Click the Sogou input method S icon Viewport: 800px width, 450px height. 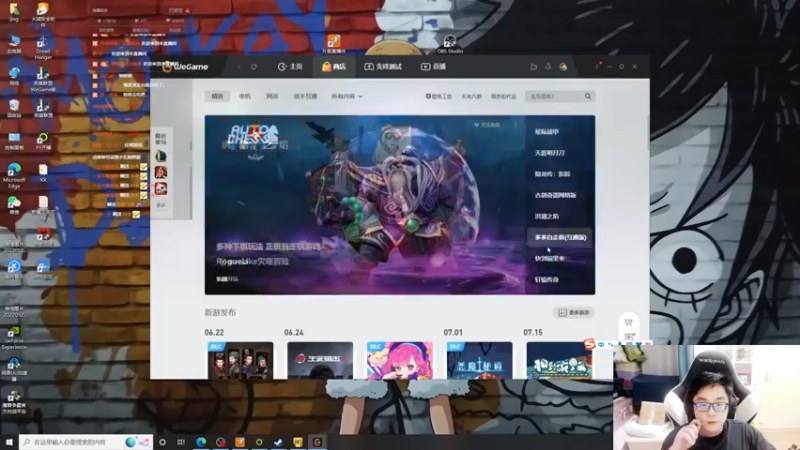click(x=589, y=344)
